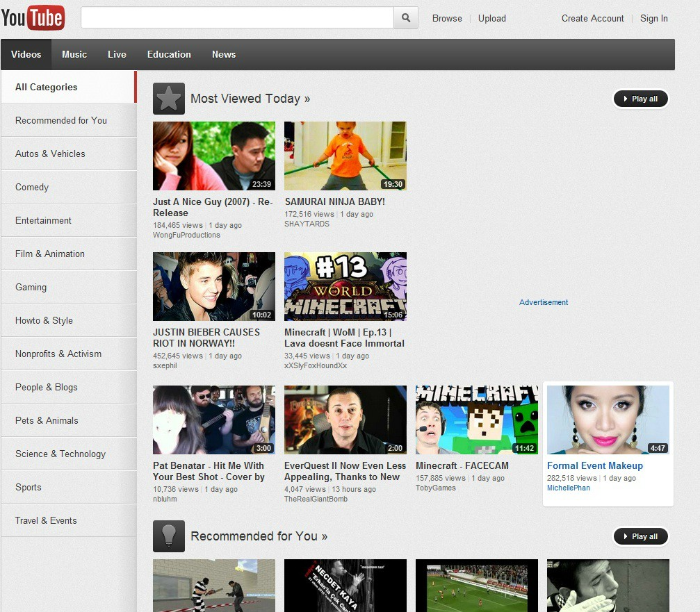Click the star icon beside Most Viewed Today
Viewport: 700px width, 612px height.
(x=169, y=99)
